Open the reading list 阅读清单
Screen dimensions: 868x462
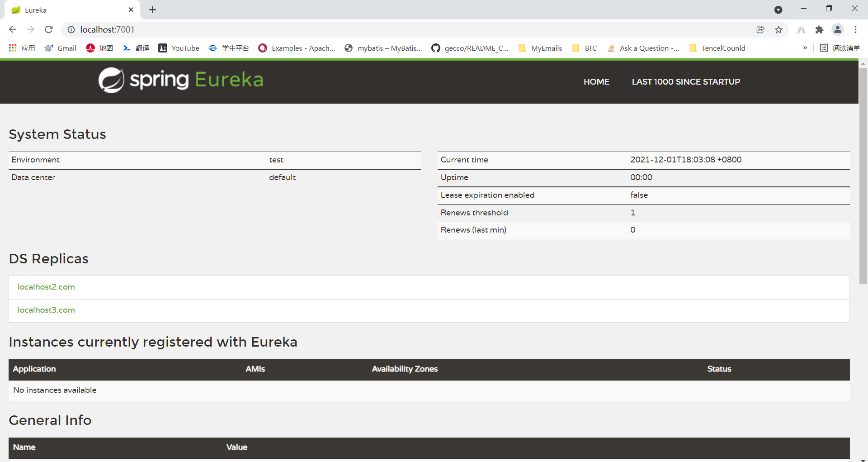click(840, 48)
